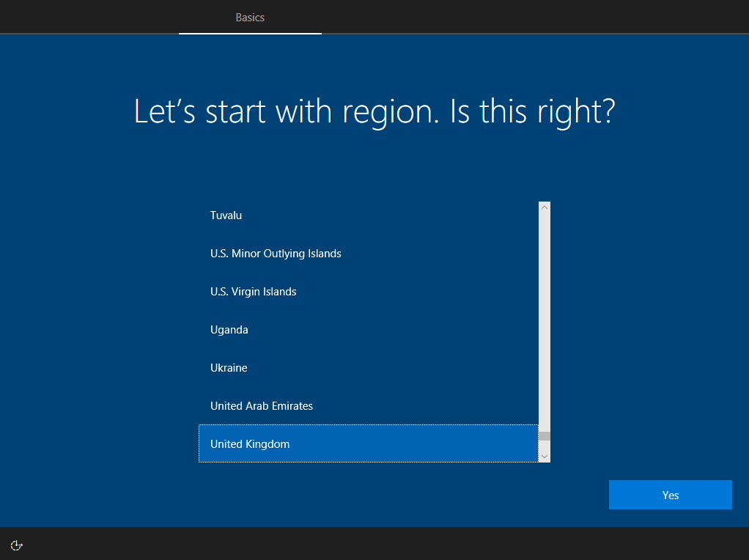The width and height of the screenshot is (749, 560).
Task: Select U.S. Virgin Islands region
Action: click(253, 291)
